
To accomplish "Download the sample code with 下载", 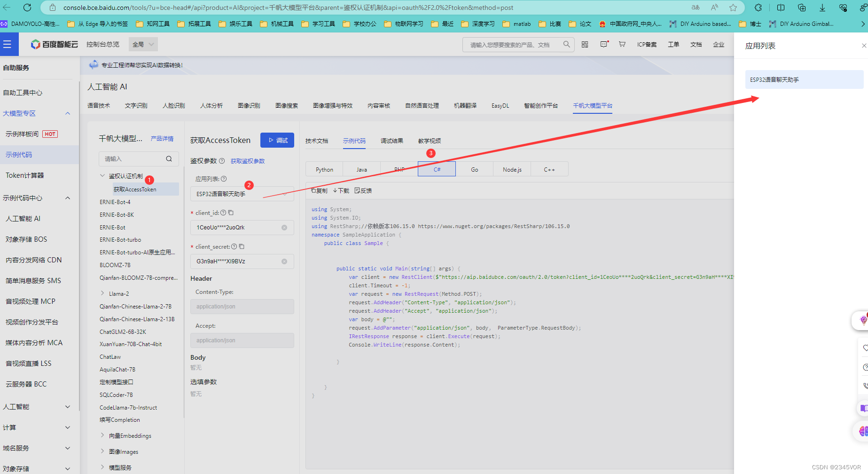I will click(x=341, y=190).
